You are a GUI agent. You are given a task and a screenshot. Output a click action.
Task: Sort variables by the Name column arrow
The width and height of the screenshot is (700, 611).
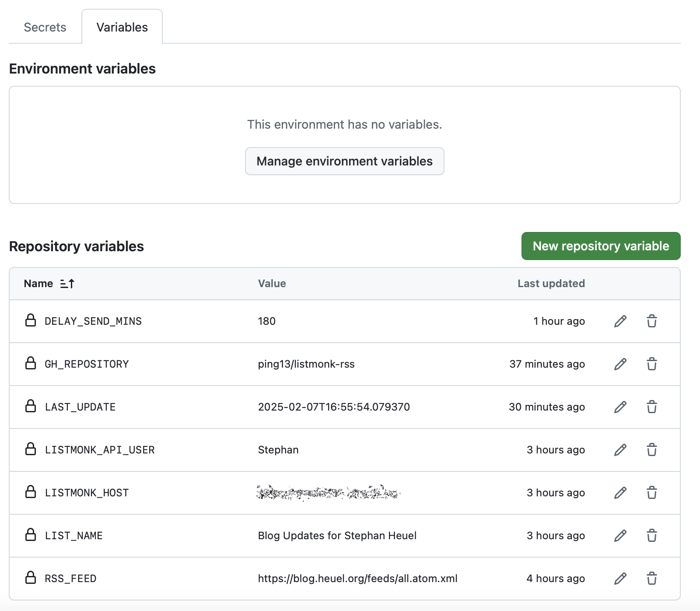tap(67, 284)
